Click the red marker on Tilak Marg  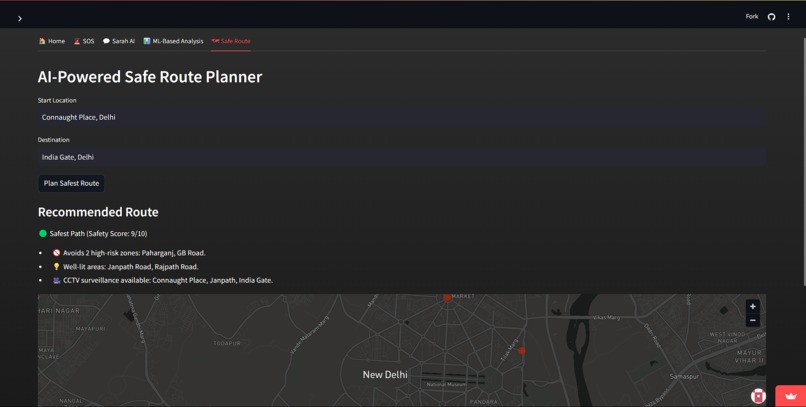522,350
